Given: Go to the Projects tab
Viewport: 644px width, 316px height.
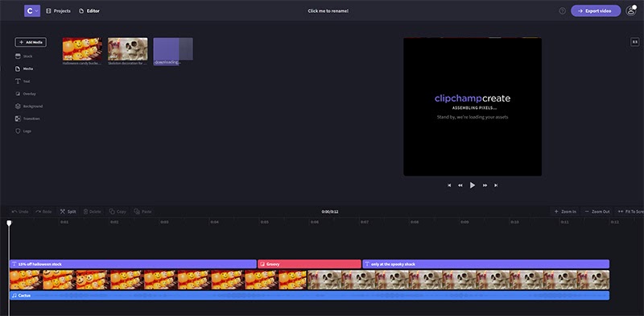Looking at the screenshot, I should coord(58,11).
